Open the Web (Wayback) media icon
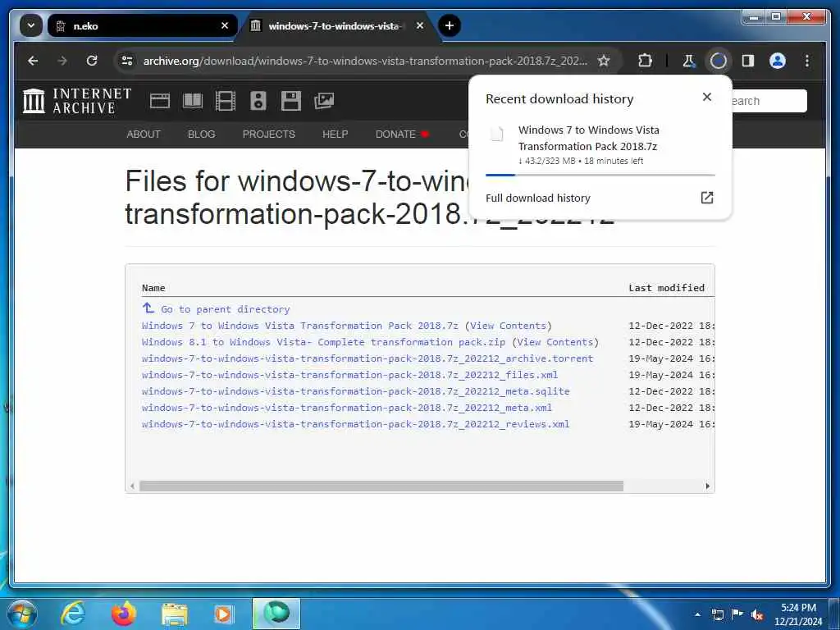Screen dimensions: 840x630 pyautogui.click(x=160, y=101)
